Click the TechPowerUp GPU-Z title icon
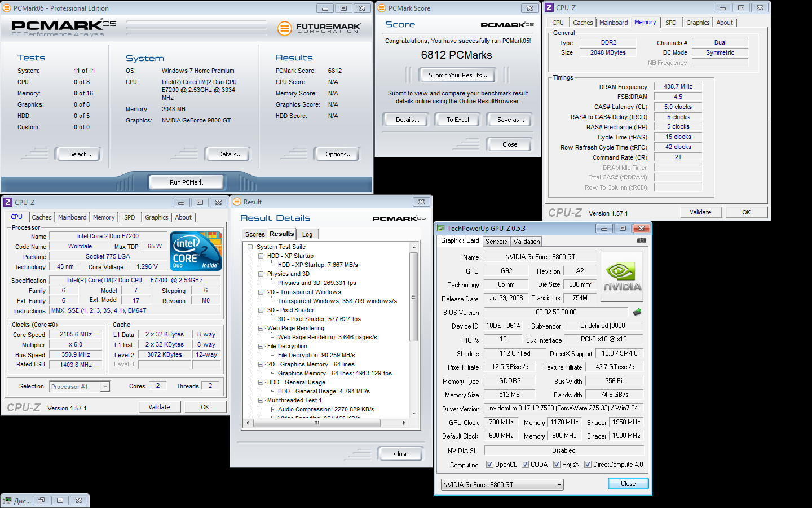The height and width of the screenshot is (508, 812). pos(441,229)
